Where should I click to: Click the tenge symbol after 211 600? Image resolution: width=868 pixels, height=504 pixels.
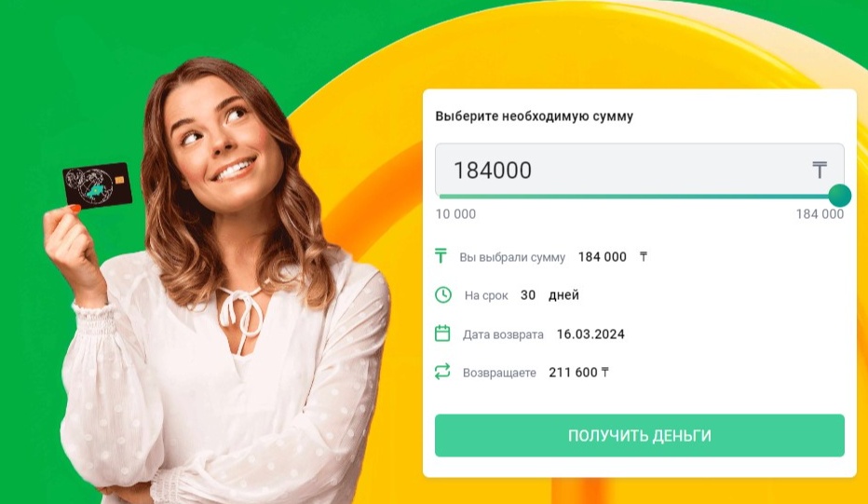pyautogui.click(x=605, y=373)
